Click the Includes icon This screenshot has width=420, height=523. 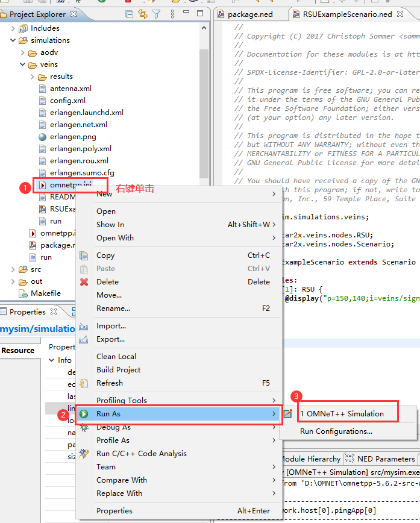(x=23, y=29)
